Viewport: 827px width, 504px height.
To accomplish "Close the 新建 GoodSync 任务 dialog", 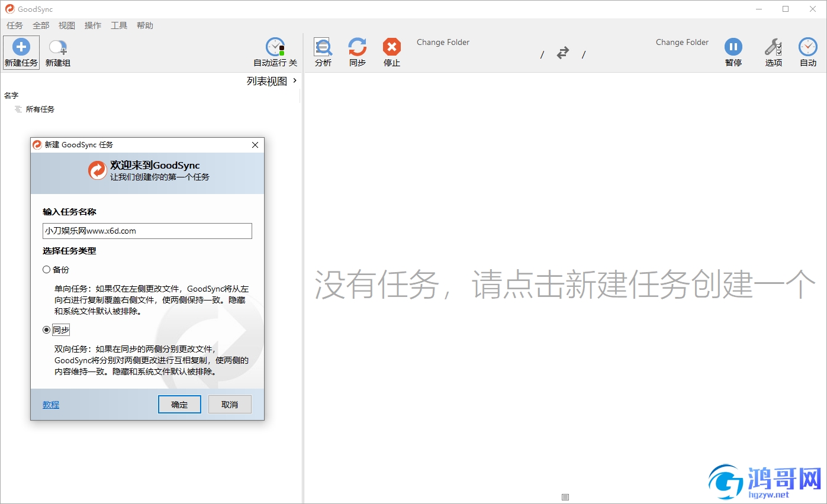I will (255, 145).
